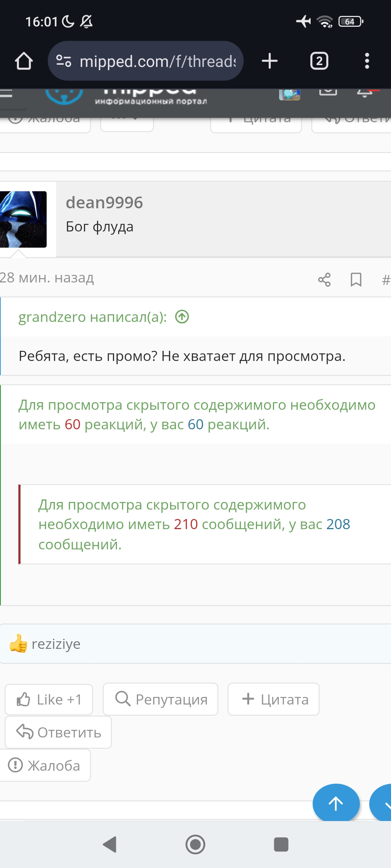Tap the Android recent apps square button
The image size is (391, 868).
281,844
